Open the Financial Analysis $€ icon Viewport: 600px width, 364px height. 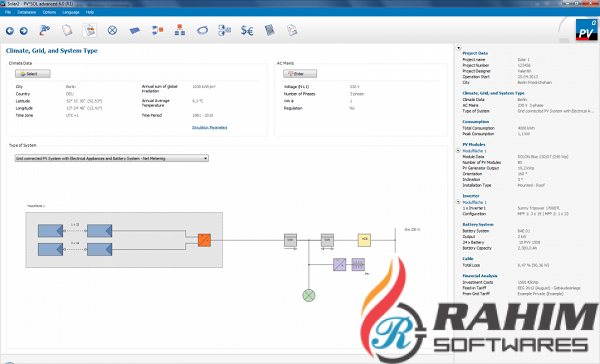coord(247,30)
